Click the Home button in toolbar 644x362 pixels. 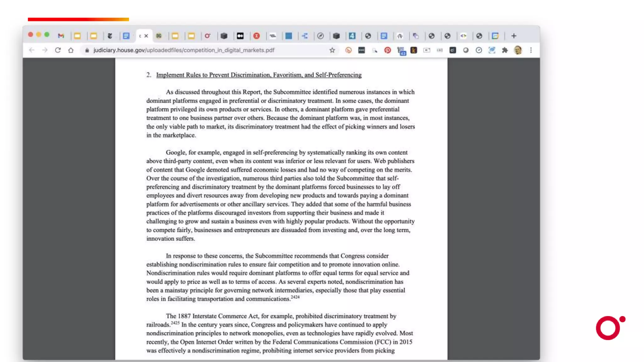pos(71,50)
